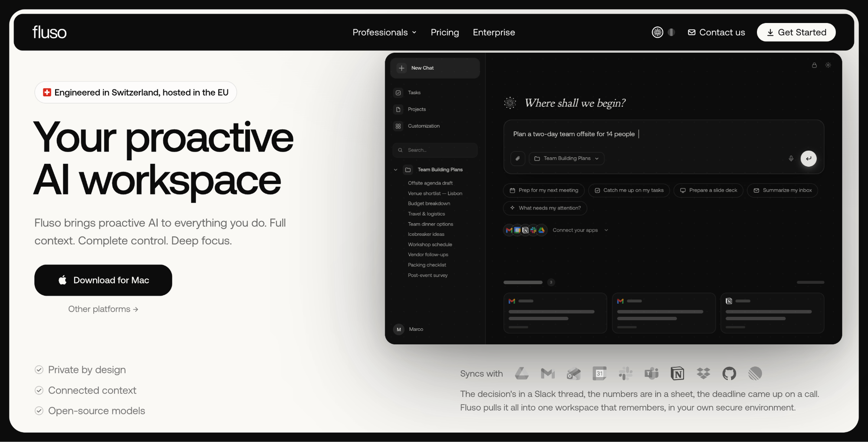Click the Notion icon in Syncs with row

click(x=677, y=373)
